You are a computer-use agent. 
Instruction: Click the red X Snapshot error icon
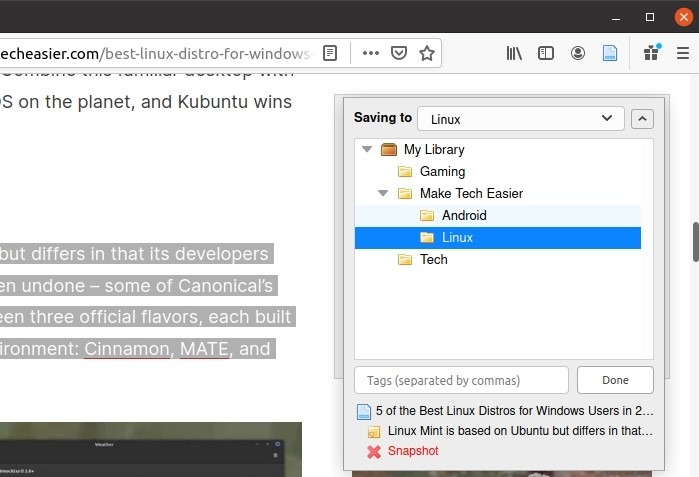(x=374, y=452)
